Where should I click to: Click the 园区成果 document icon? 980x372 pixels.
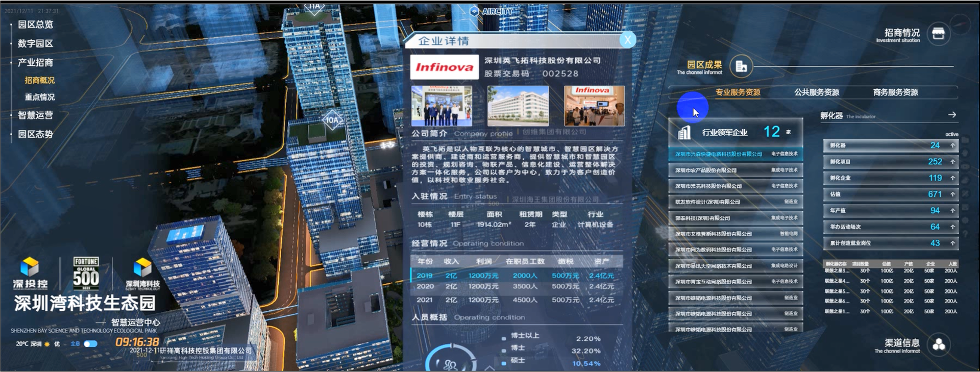(741, 66)
